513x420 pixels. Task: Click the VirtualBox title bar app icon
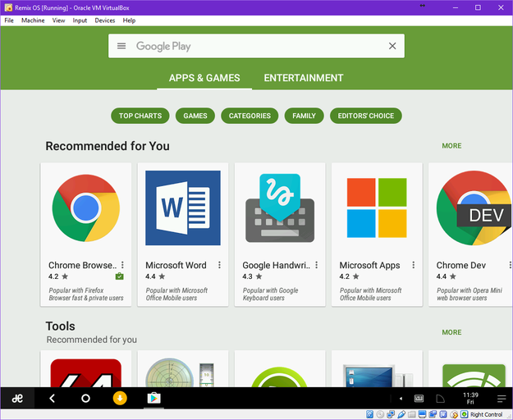click(8, 7)
